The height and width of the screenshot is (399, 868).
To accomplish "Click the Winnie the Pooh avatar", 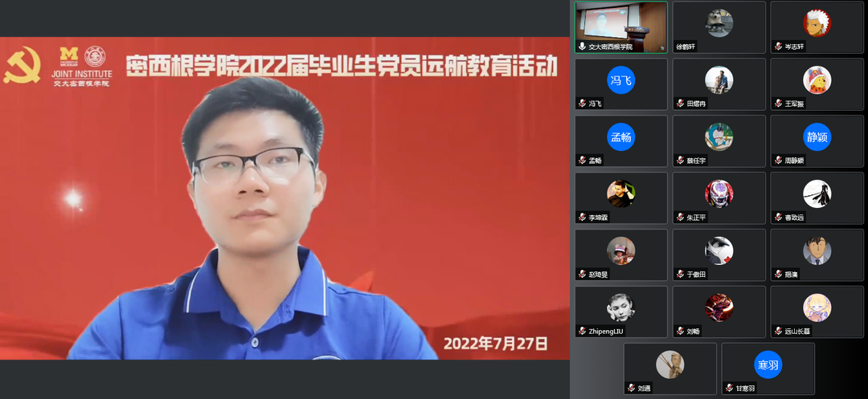I will click(x=817, y=79).
